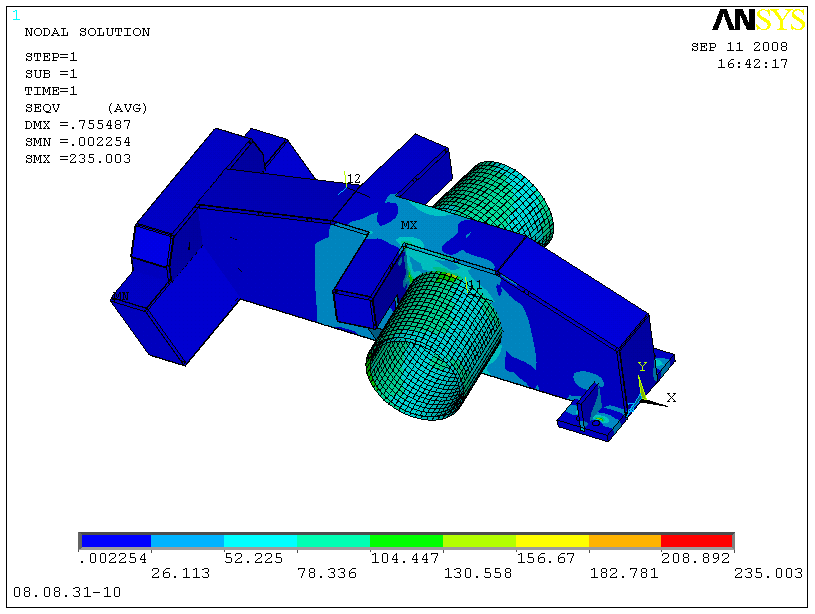Select the node 11 label marker
Screen dimensions: 815x614
click(472, 286)
